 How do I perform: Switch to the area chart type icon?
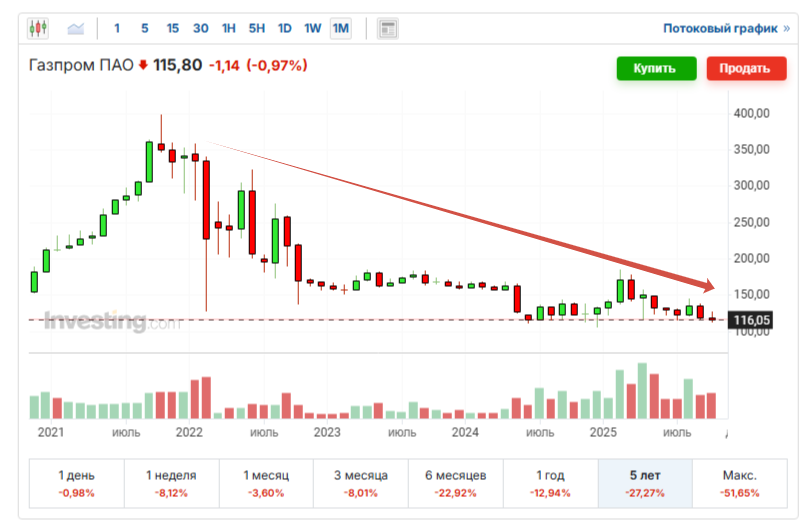coord(76,28)
